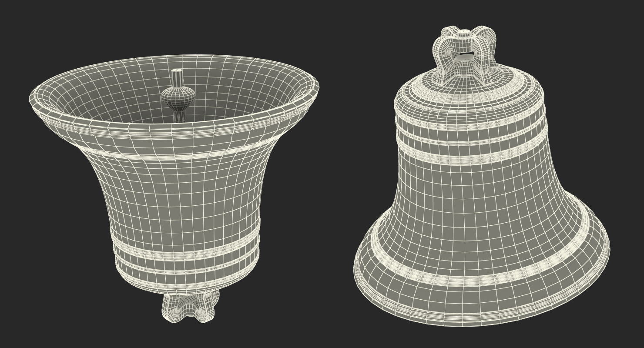Select the crown mount beneath the inverted bell
Screen dimensions: 644x348
click(191, 306)
